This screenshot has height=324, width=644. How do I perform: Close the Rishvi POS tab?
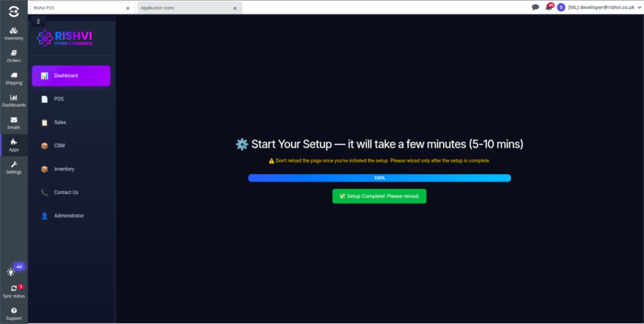point(127,8)
